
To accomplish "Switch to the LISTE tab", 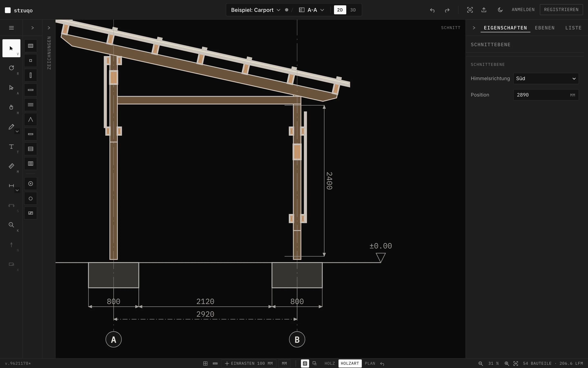I will coord(573,28).
